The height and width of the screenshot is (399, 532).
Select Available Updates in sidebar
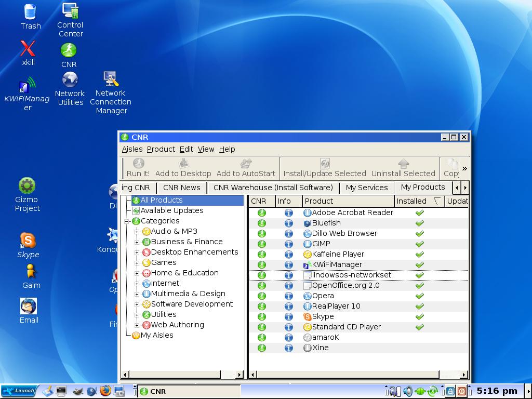[x=171, y=210]
